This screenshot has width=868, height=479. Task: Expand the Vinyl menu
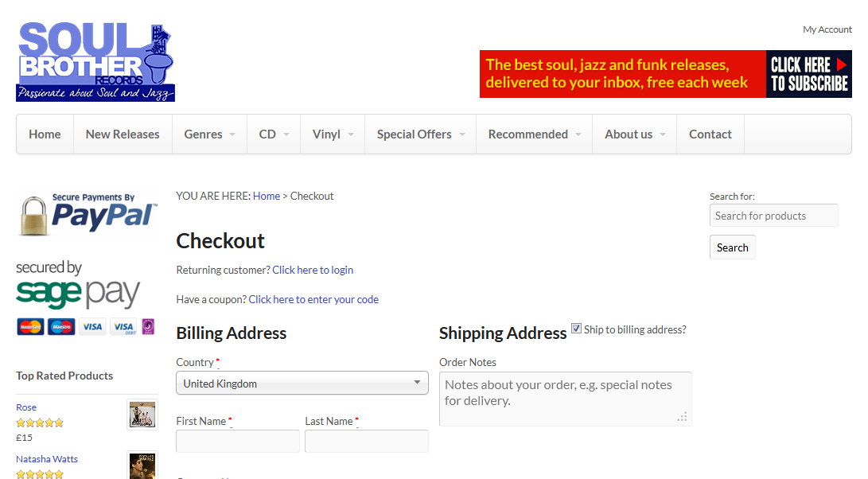333,134
